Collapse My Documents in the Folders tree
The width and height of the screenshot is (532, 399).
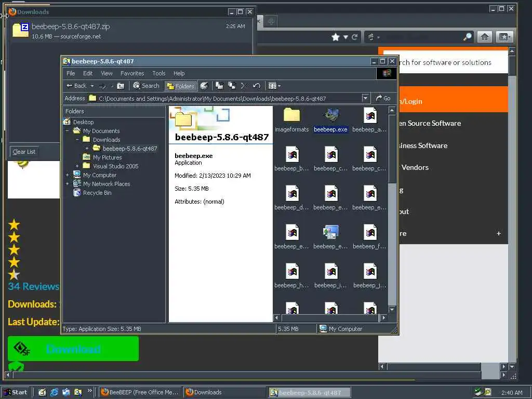click(67, 130)
